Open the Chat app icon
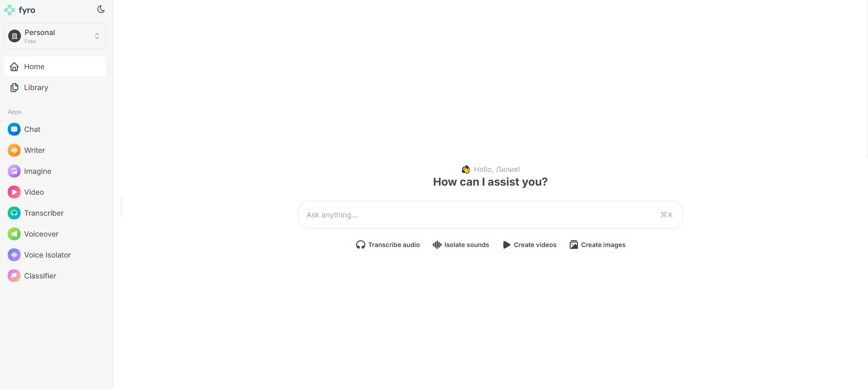 (x=14, y=129)
